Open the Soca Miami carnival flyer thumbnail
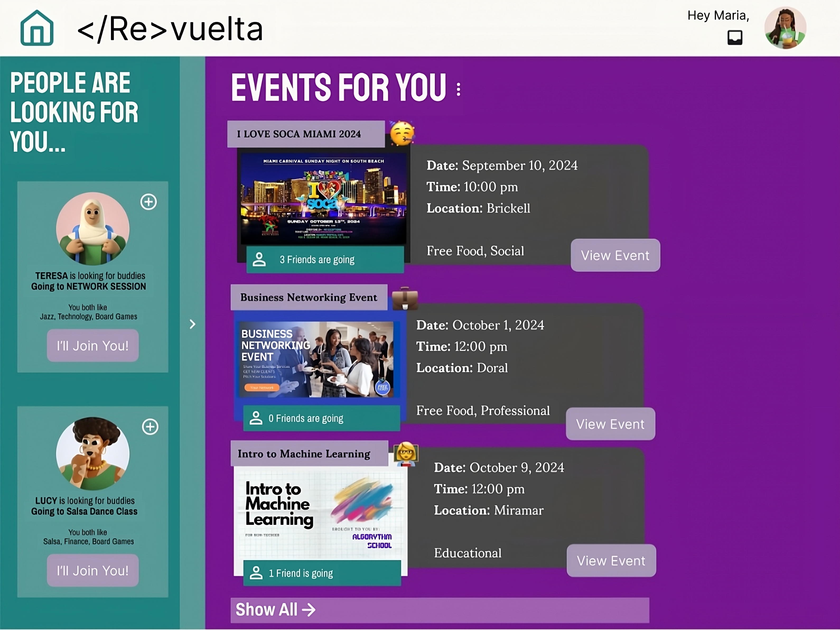840x630 pixels. click(323, 199)
